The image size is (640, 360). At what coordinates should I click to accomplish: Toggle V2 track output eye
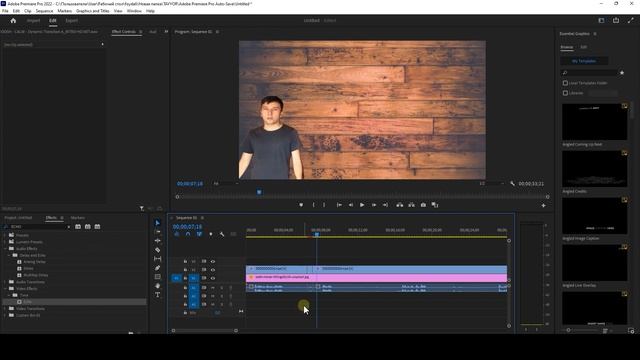click(213, 270)
